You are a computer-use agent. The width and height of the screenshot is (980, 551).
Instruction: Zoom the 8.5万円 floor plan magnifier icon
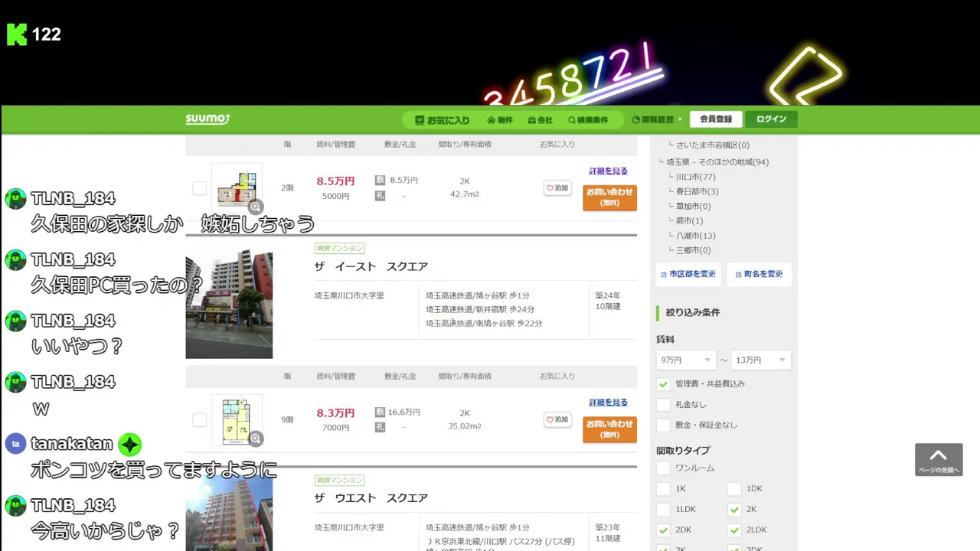point(256,207)
